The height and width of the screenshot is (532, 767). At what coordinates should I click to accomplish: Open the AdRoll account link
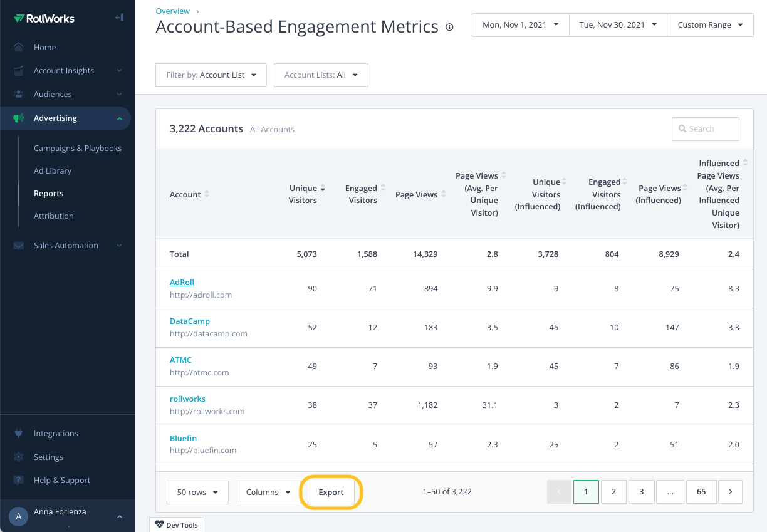click(182, 283)
